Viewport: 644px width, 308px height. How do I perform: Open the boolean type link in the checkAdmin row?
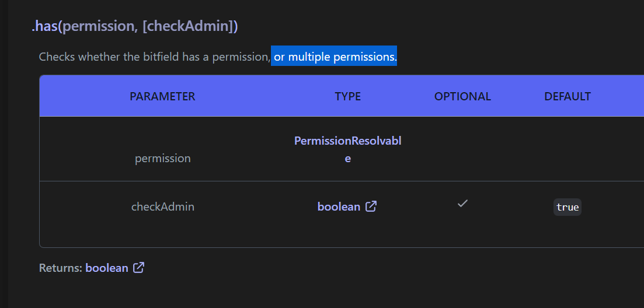[339, 206]
